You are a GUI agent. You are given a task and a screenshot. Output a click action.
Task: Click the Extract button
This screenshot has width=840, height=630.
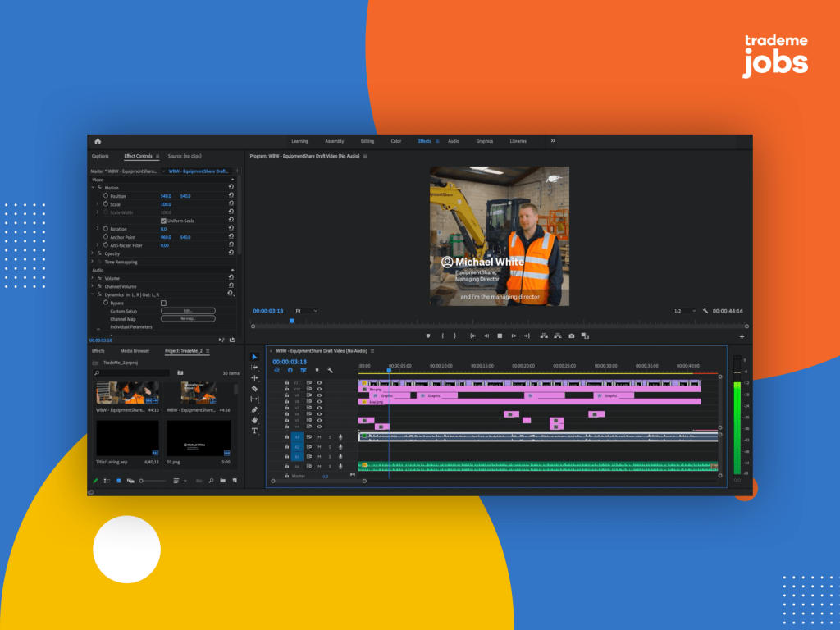pos(558,336)
